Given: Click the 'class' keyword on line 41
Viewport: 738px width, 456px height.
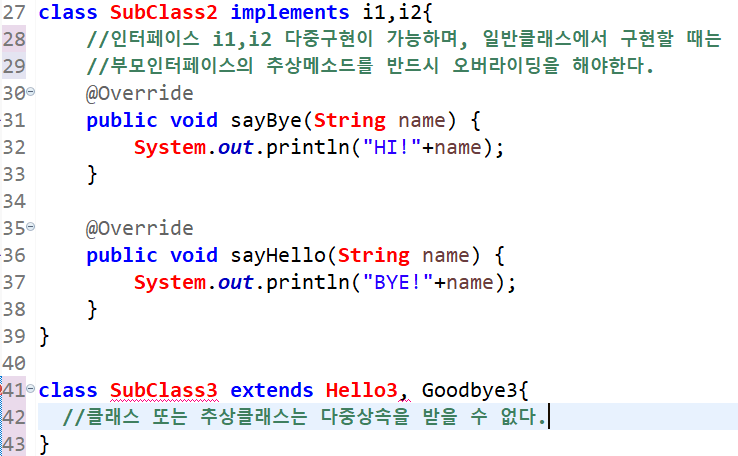Looking at the screenshot, I should coord(68,390).
